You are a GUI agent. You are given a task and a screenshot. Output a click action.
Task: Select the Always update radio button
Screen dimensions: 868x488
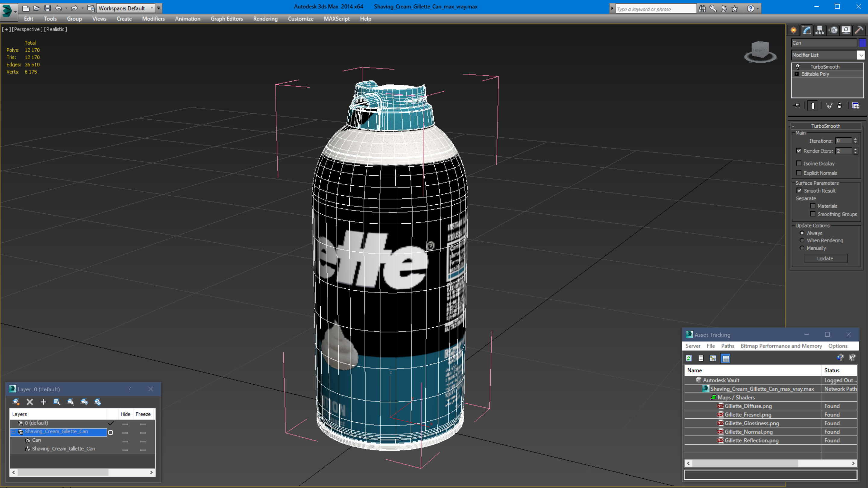[802, 233]
